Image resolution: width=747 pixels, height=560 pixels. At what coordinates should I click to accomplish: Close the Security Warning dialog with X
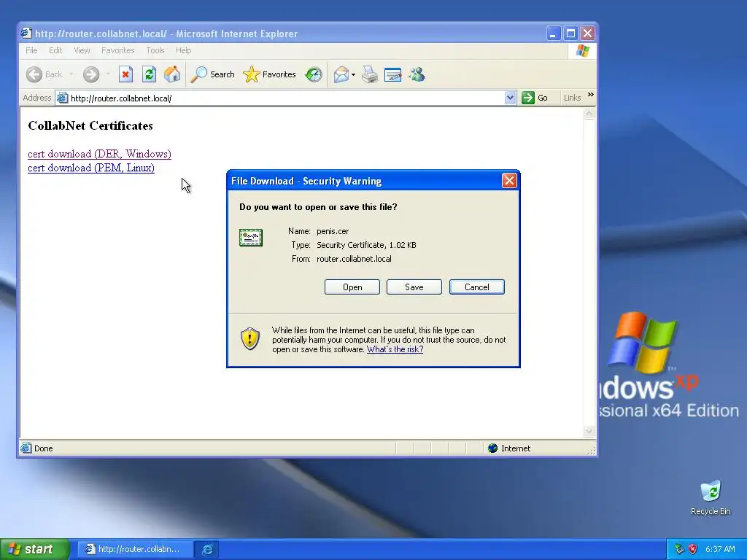(509, 181)
